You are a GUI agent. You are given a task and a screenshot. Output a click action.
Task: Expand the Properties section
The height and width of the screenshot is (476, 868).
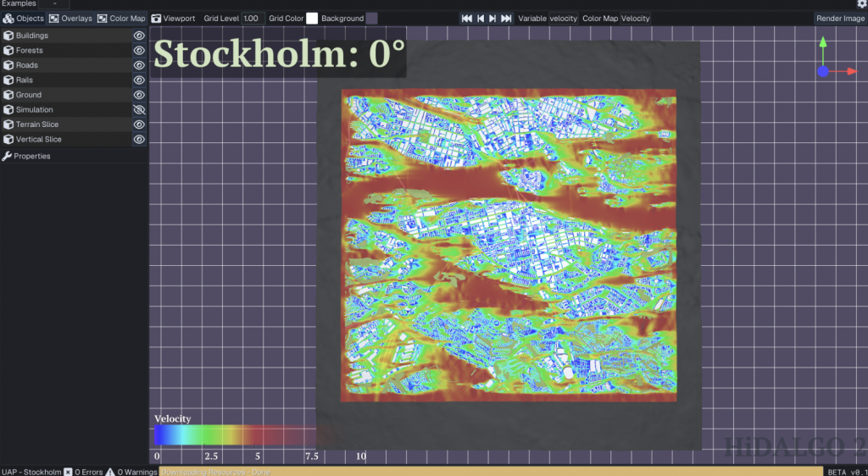click(75, 156)
